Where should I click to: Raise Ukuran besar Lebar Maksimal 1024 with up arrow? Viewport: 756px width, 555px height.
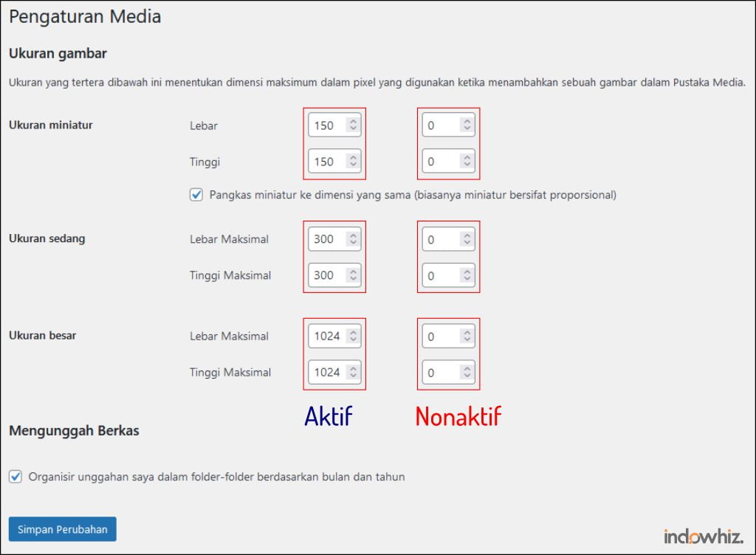tap(354, 331)
